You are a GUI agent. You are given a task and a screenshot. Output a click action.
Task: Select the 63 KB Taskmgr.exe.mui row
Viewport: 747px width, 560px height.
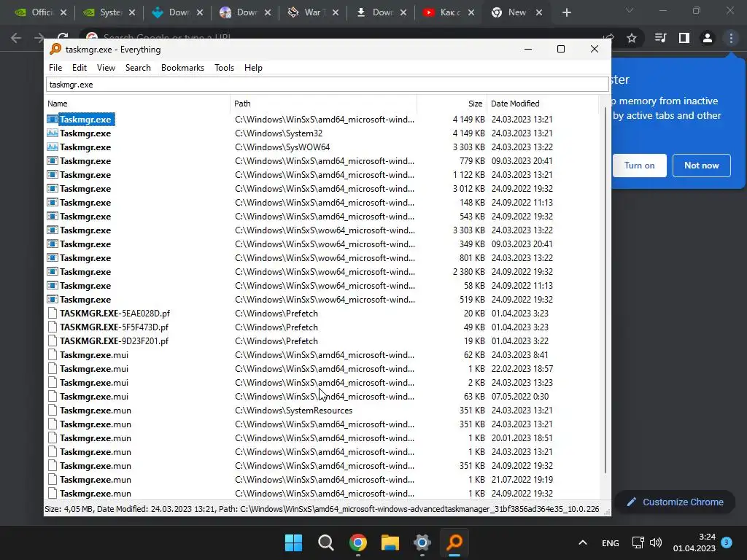point(322,396)
